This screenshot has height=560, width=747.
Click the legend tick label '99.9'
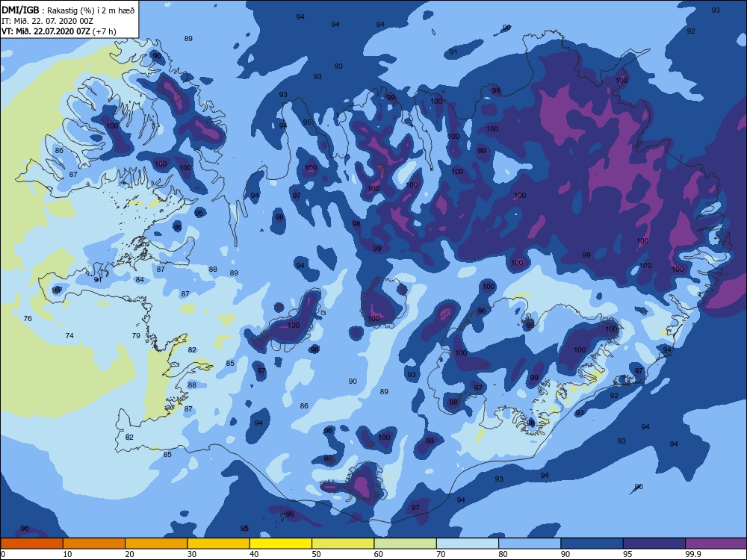(692, 554)
